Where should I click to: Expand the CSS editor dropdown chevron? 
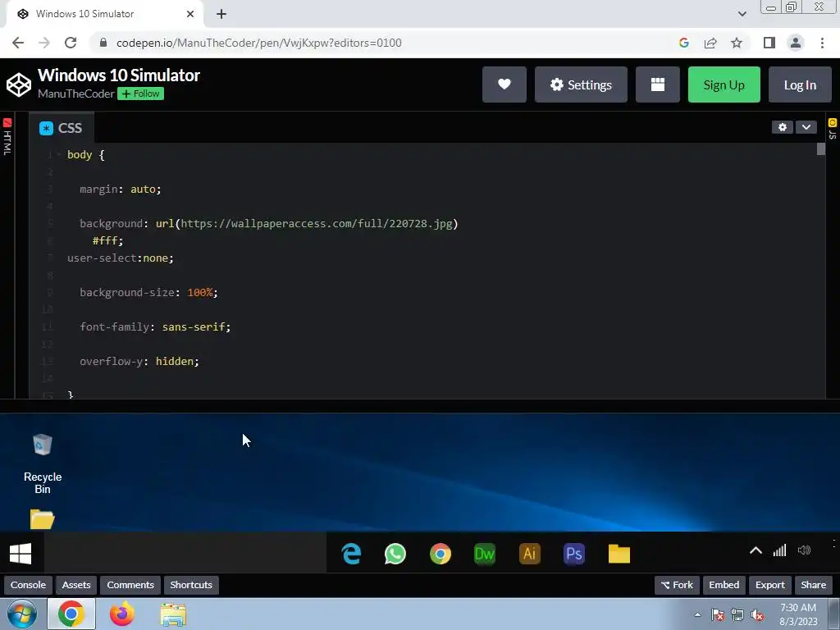pos(806,127)
